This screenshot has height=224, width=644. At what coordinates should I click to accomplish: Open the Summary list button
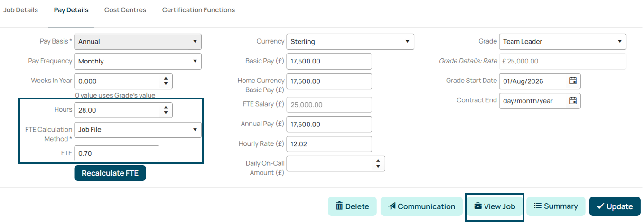point(556,206)
